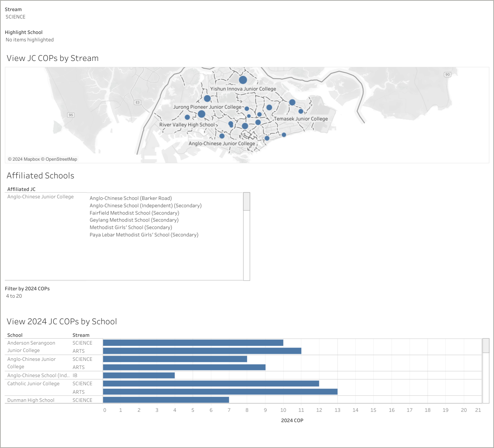Click the route 95 road shield on map
494x448 pixels.
[71, 115]
